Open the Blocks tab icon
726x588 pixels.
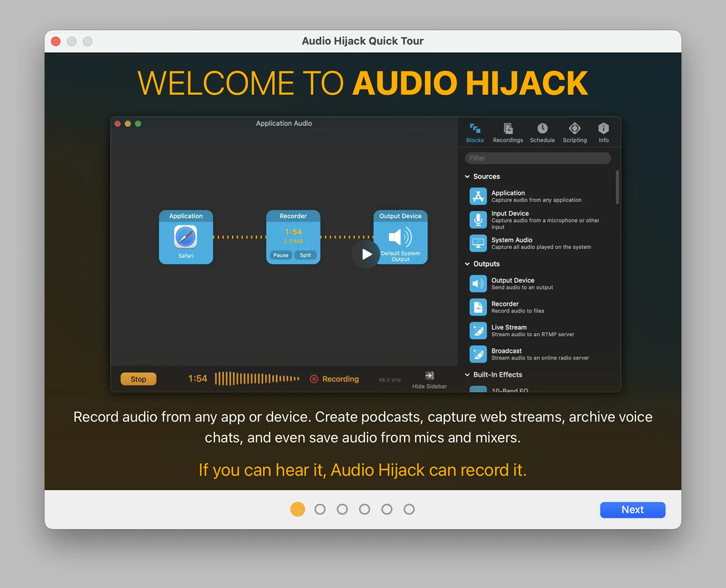(475, 128)
